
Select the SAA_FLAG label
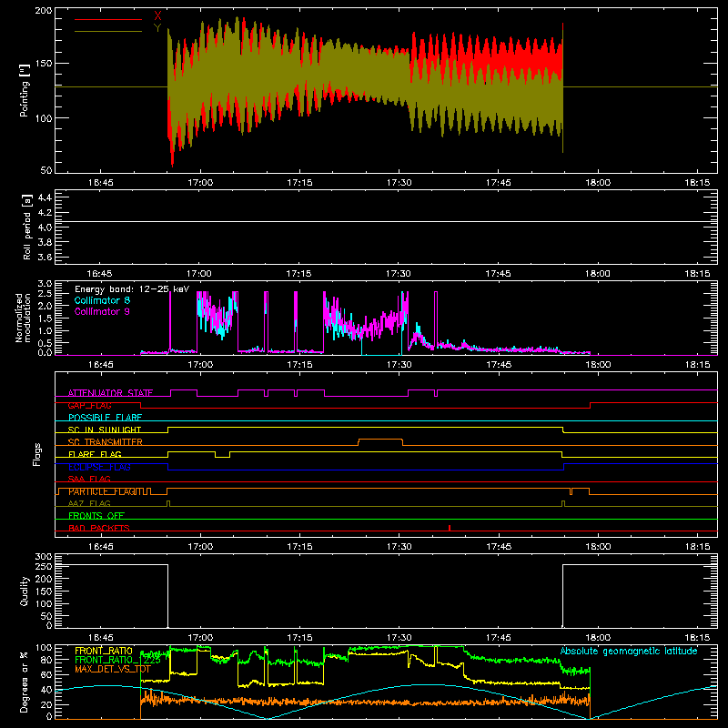89,479
